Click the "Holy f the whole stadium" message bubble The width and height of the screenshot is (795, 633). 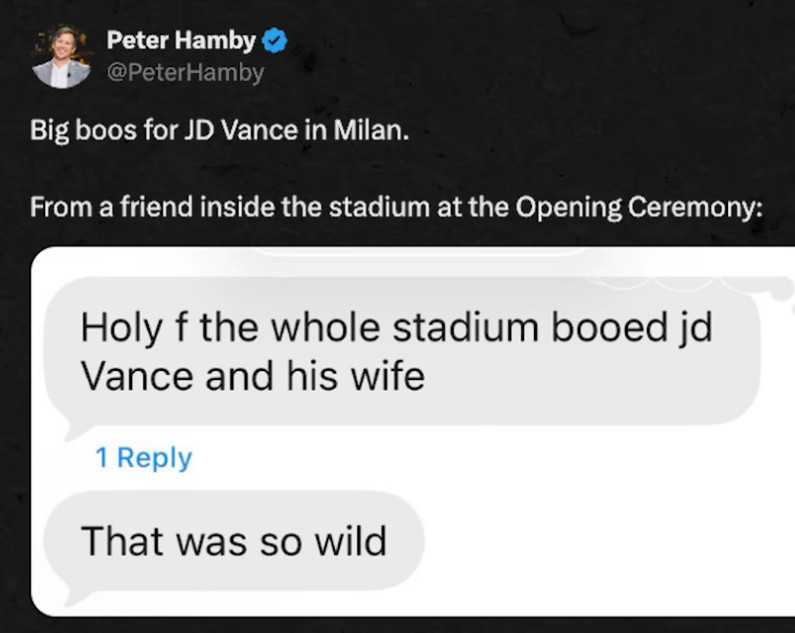pos(400,350)
